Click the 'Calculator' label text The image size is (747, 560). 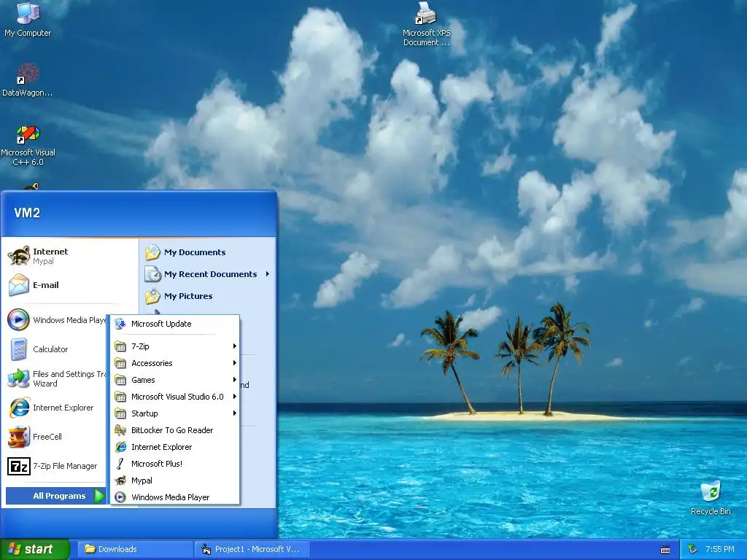tap(50, 349)
